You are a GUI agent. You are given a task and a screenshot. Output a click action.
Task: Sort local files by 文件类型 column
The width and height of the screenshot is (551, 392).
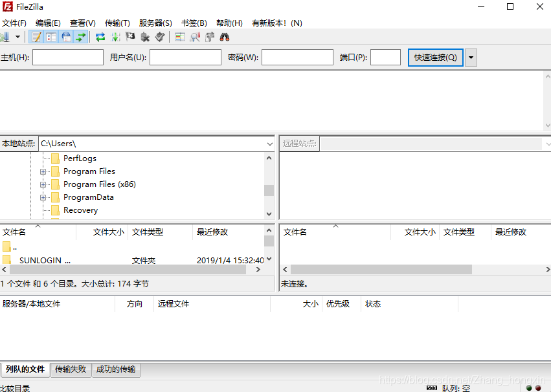click(x=161, y=232)
